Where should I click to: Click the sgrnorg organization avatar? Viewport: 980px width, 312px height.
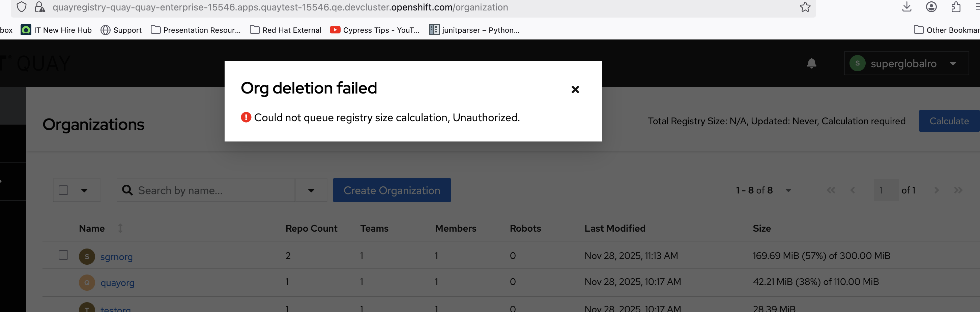tap(87, 256)
